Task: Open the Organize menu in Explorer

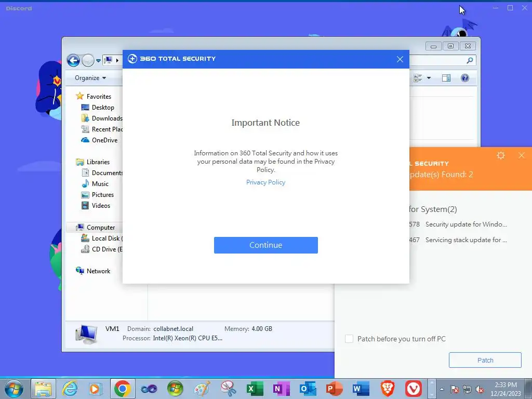Action: [90, 78]
